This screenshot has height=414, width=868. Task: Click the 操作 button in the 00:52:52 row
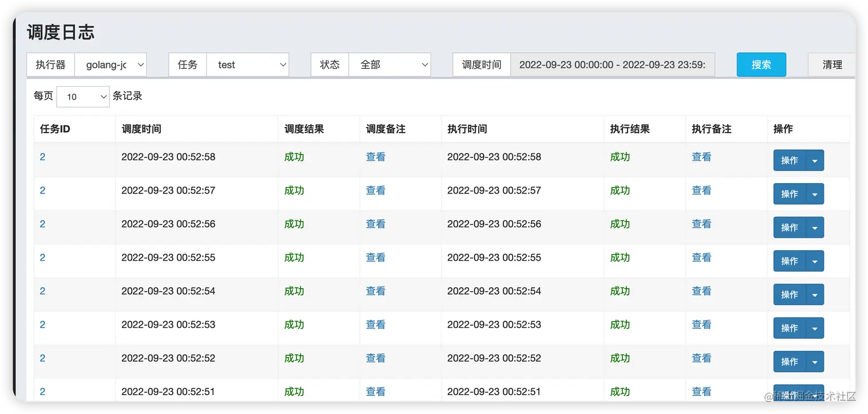(x=789, y=362)
